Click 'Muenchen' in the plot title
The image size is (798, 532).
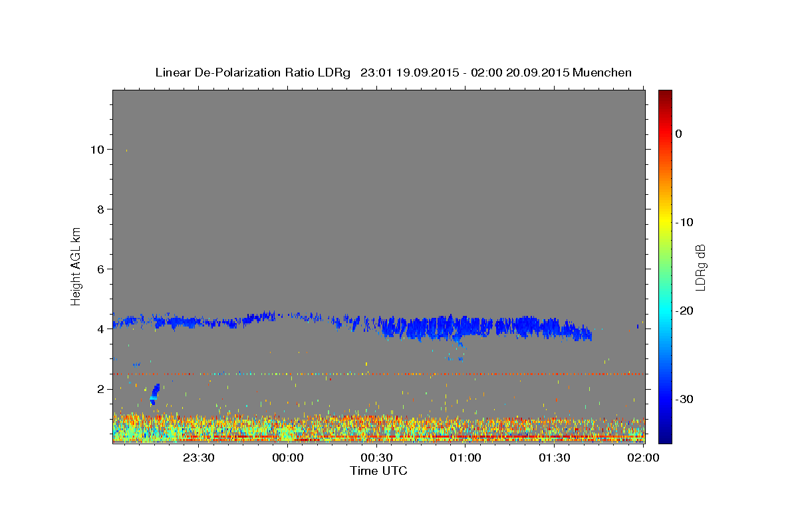(x=602, y=72)
